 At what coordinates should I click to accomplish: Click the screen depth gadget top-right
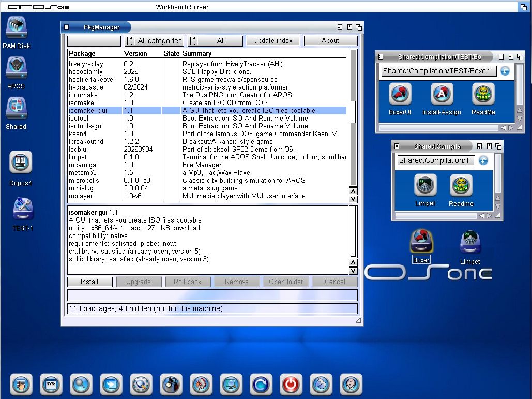[x=524, y=7]
